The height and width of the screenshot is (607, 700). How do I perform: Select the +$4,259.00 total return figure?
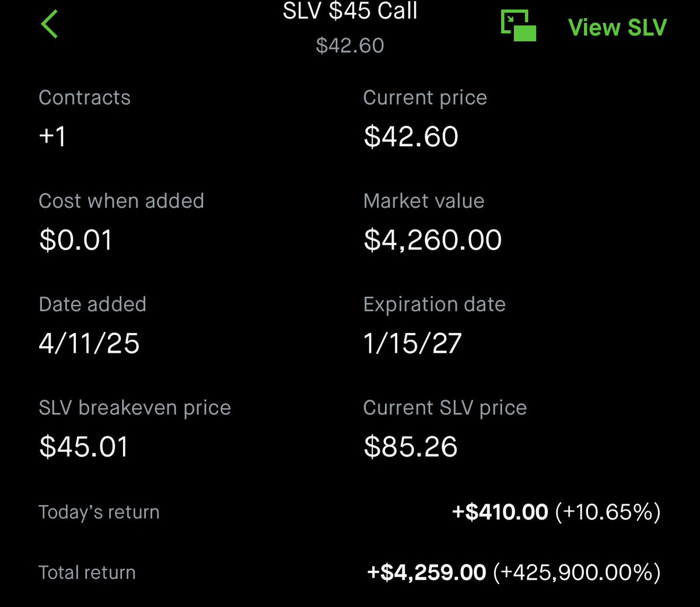coord(426,573)
